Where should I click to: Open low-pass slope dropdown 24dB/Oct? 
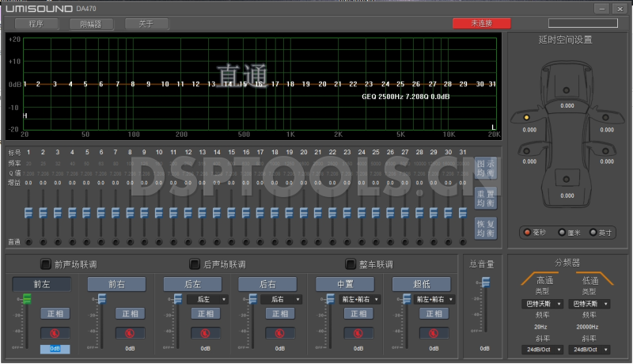[589, 350]
